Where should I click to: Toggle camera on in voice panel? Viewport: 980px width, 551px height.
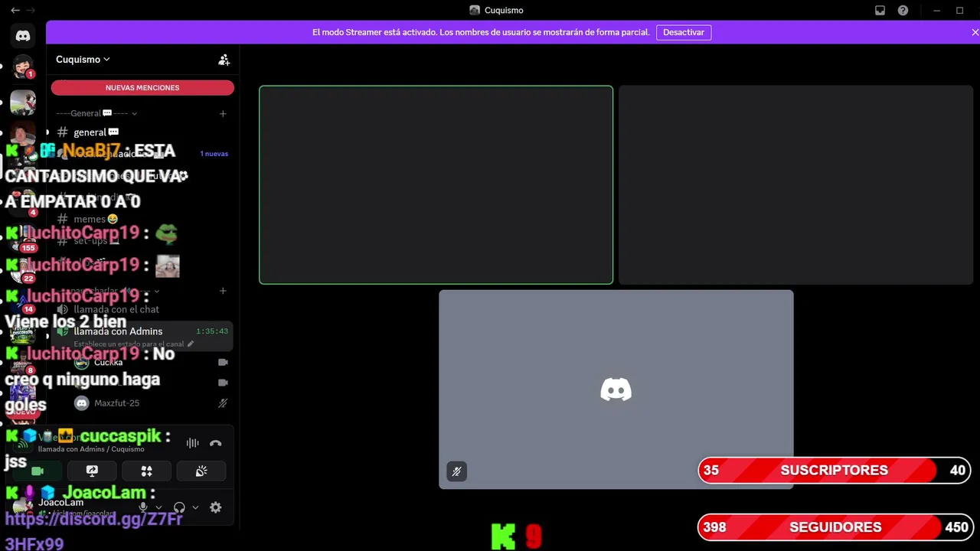pos(38,471)
